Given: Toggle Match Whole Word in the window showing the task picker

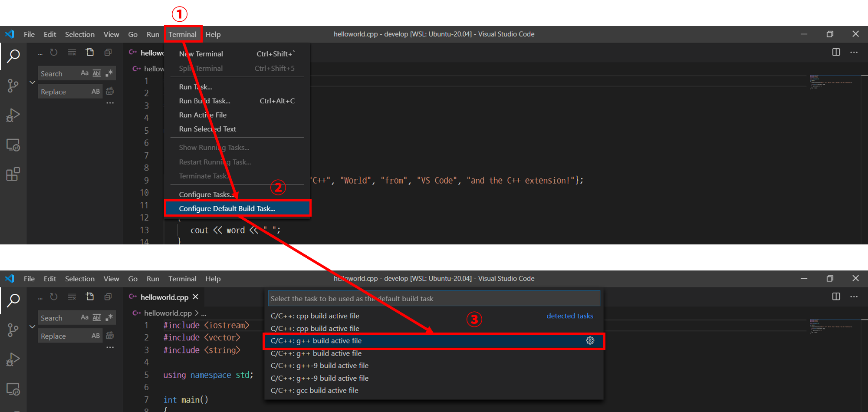Looking at the screenshot, I should [x=97, y=317].
